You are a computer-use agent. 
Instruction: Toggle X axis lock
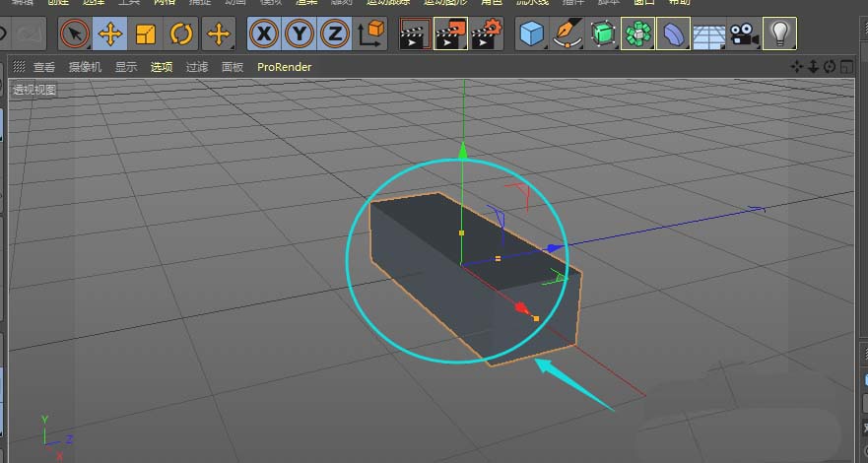pyautogui.click(x=265, y=33)
